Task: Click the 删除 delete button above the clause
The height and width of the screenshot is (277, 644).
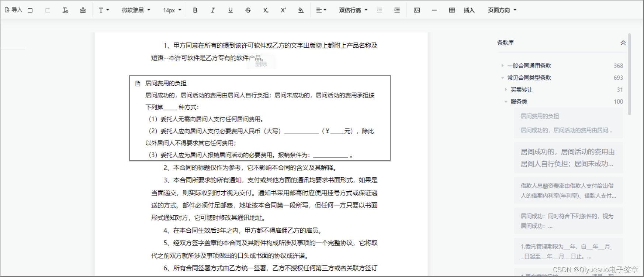Action: point(261,64)
